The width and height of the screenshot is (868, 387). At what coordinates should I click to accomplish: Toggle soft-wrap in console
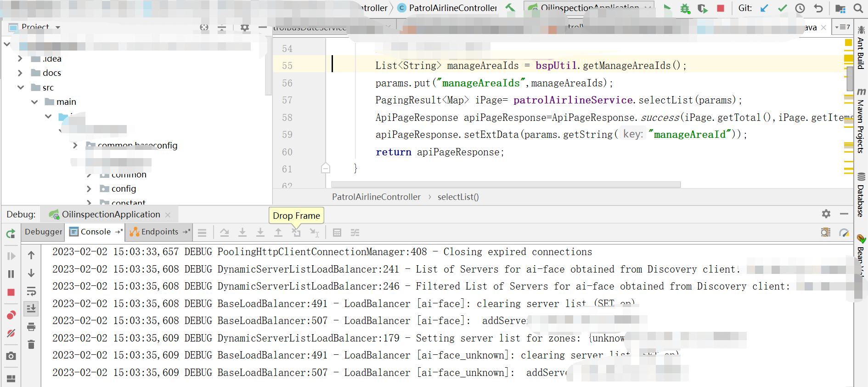(31, 291)
